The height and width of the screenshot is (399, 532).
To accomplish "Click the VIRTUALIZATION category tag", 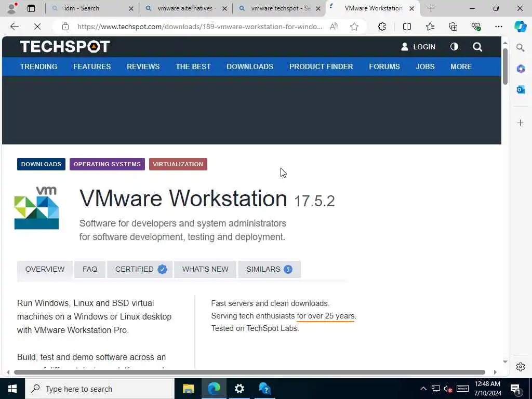I will [x=178, y=164].
